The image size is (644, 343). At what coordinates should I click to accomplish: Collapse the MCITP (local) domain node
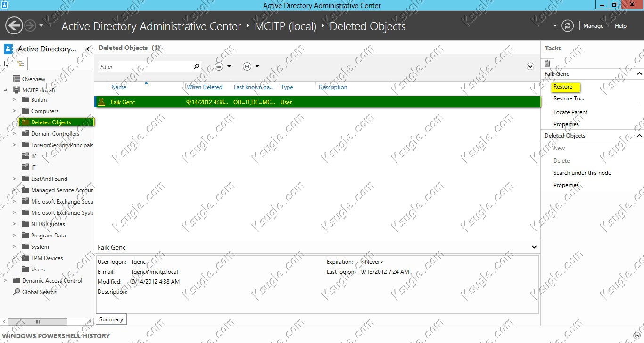(x=6, y=90)
